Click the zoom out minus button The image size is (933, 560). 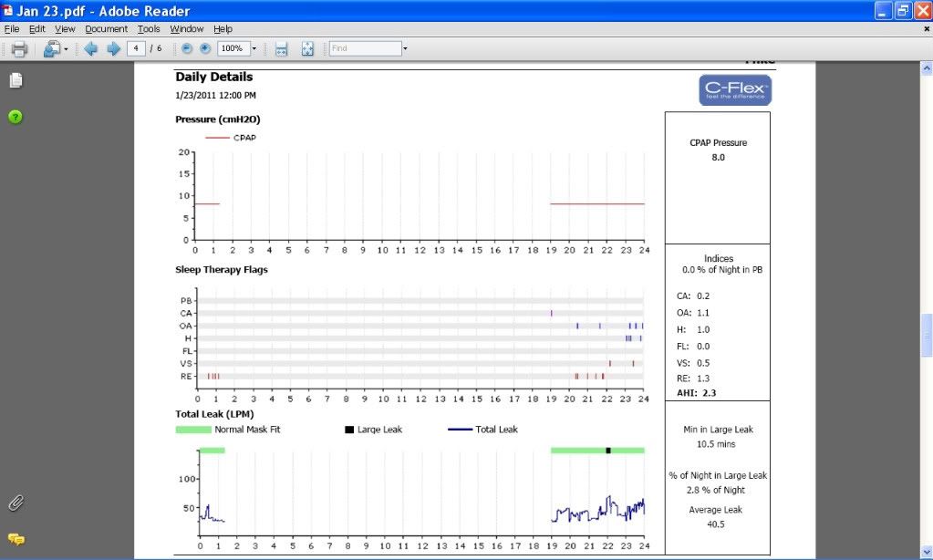tap(187, 49)
